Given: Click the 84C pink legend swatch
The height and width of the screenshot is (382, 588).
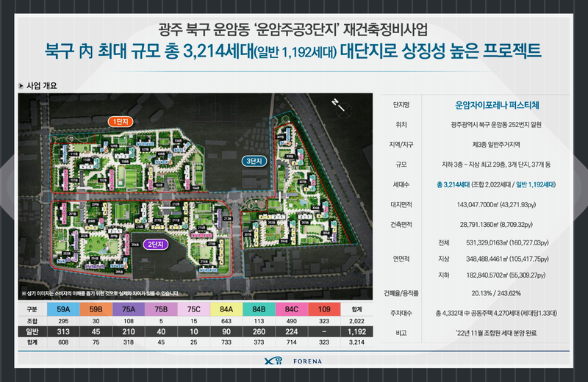Looking at the screenshot, I should click(292, 309).
